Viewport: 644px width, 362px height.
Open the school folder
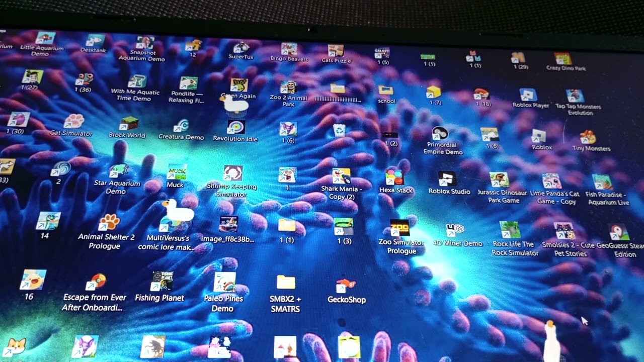point(386,90)
